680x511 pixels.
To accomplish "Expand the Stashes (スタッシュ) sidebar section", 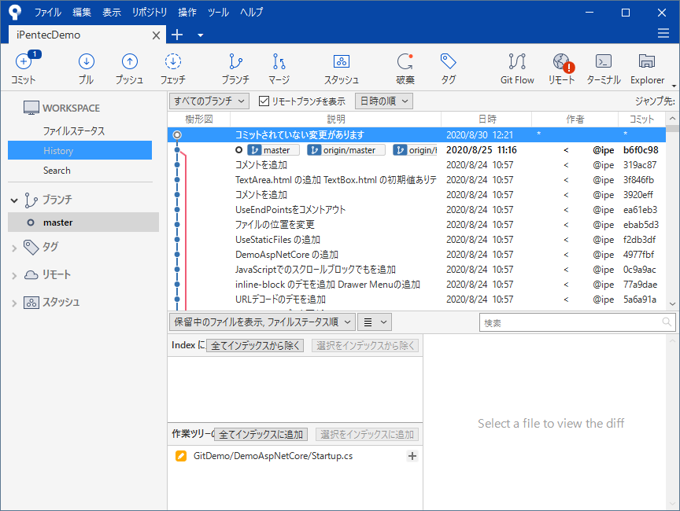I will [14, 303].
